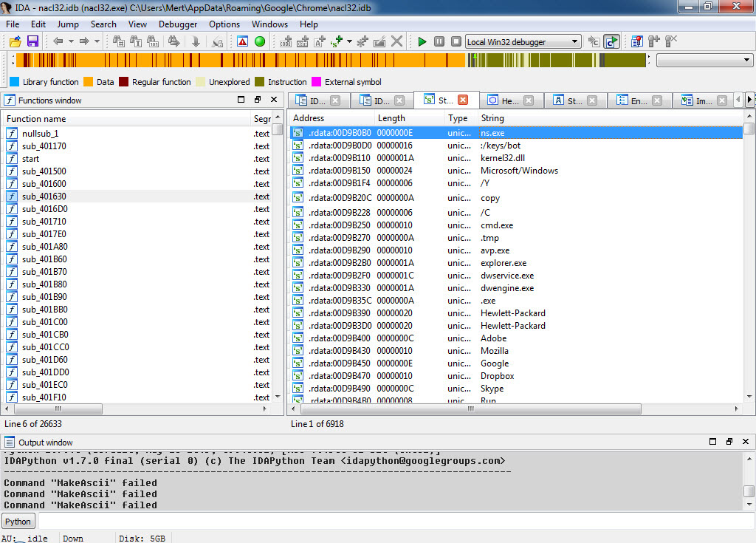Click the gray X delete toolbar icon
The height and width of the screenshot is (543, 756).
(396, 41)
